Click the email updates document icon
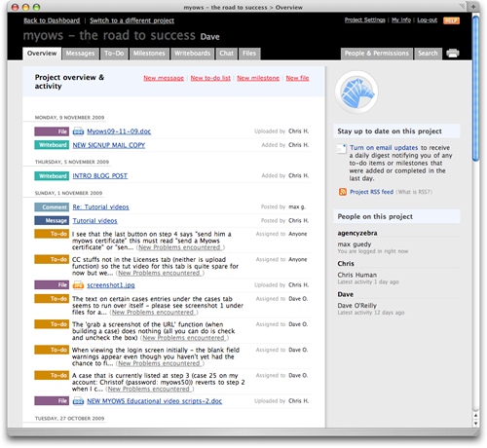Viewport: 487px width, 448px height. click(342, 148)
